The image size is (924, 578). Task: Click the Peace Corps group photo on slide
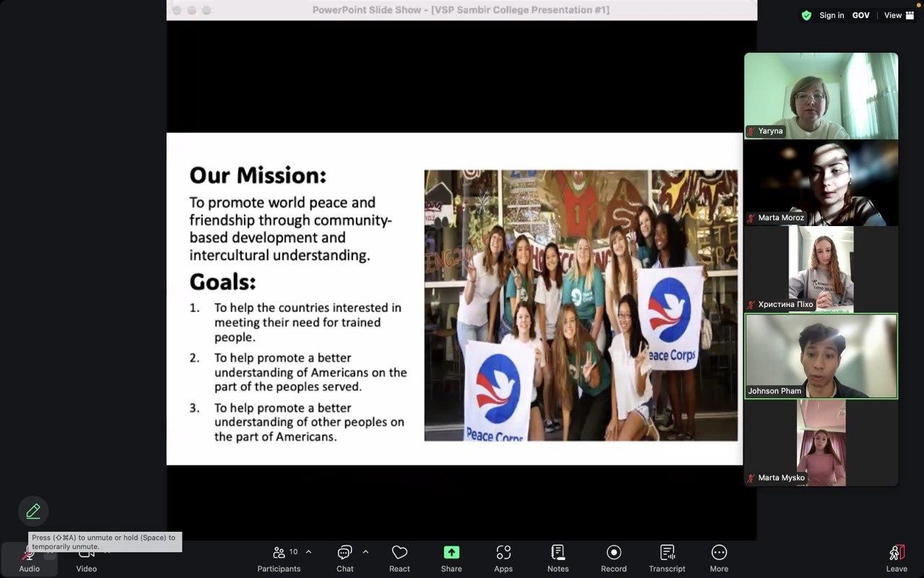pos(581,305)
